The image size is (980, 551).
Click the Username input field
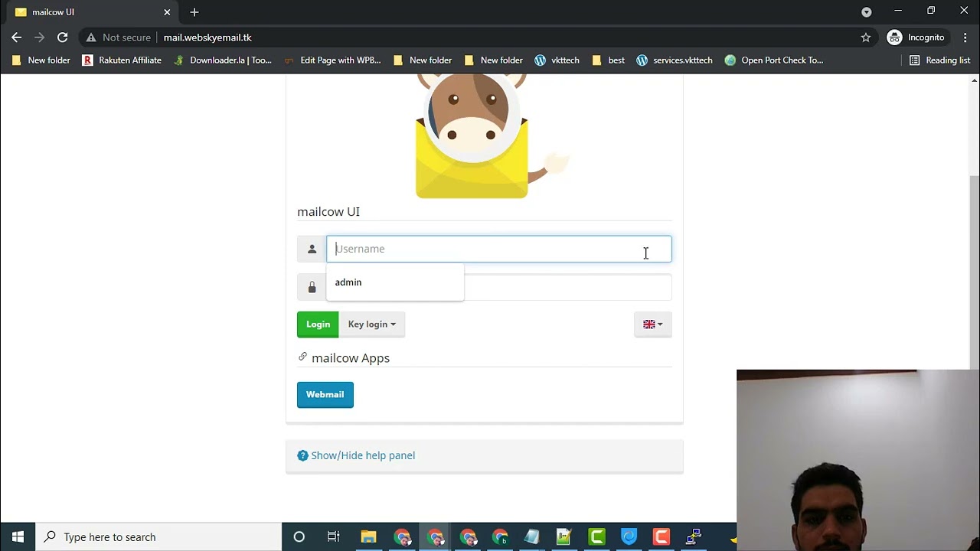tap(498, 249)
